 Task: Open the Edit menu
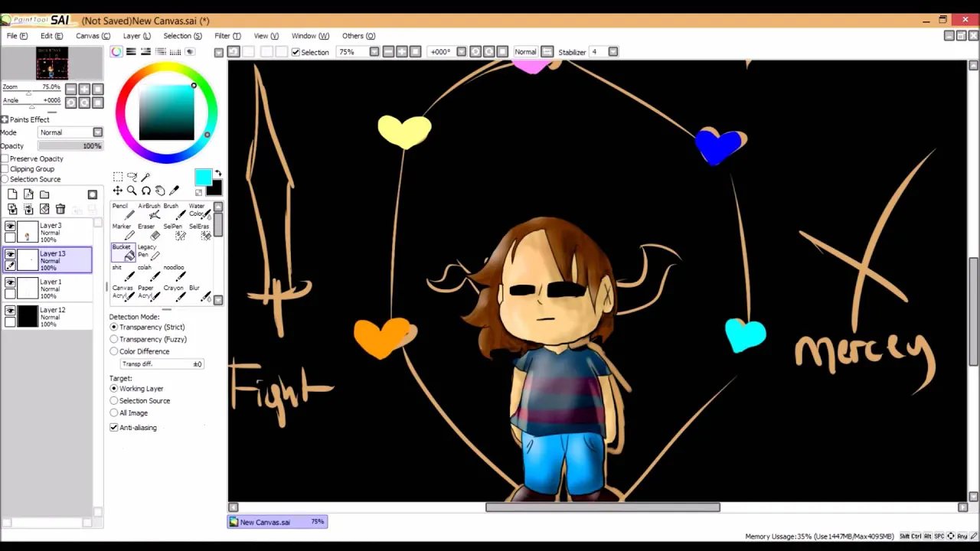click(x=51, y=36)
